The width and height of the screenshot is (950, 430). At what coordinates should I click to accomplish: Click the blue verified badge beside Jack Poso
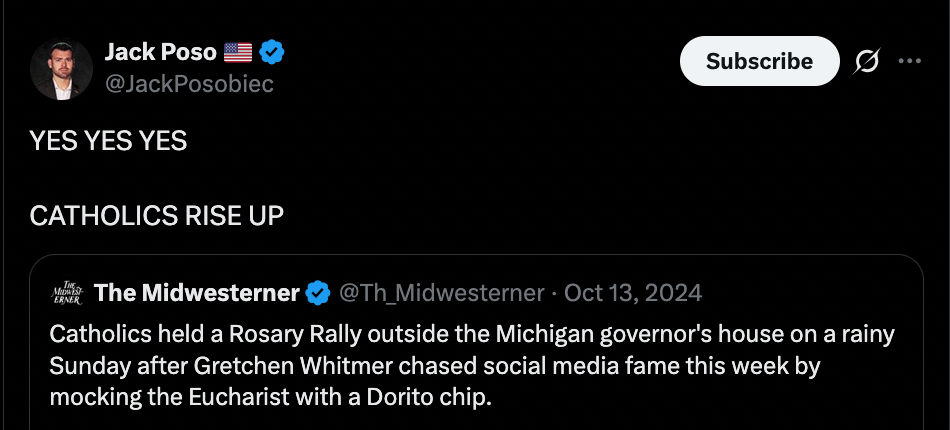271,52
